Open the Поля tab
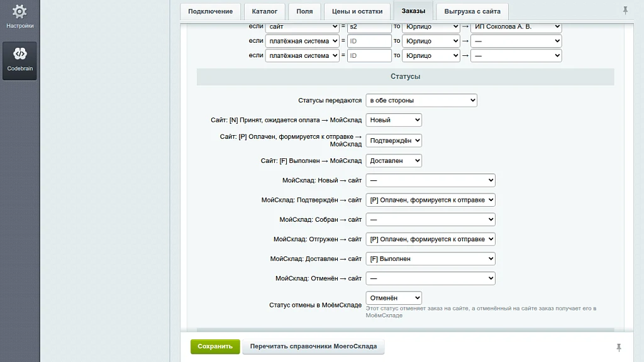Image resolution: width=644 pixels, height=362 pixels. tap(304, 11)
